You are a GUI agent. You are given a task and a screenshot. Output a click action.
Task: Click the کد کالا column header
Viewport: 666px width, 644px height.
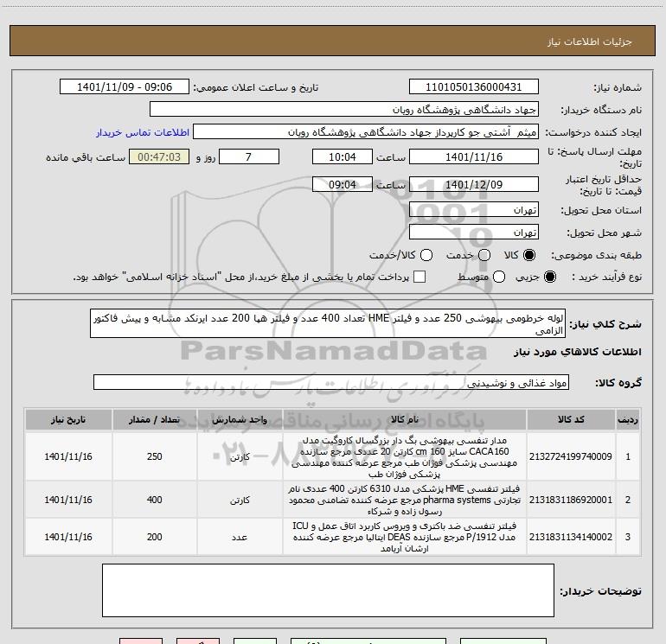click(x=571, y=420)
